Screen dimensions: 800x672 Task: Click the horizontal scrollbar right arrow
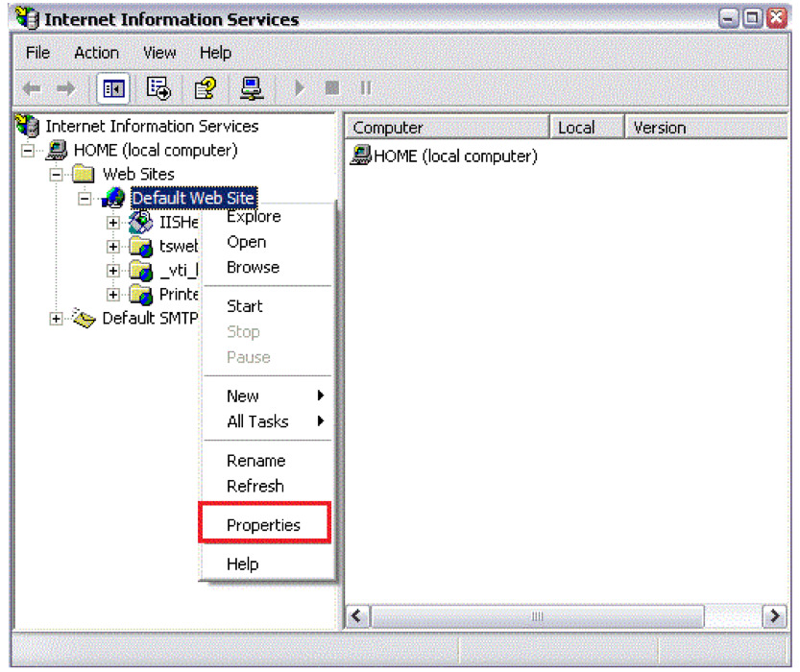click(774, 616)
